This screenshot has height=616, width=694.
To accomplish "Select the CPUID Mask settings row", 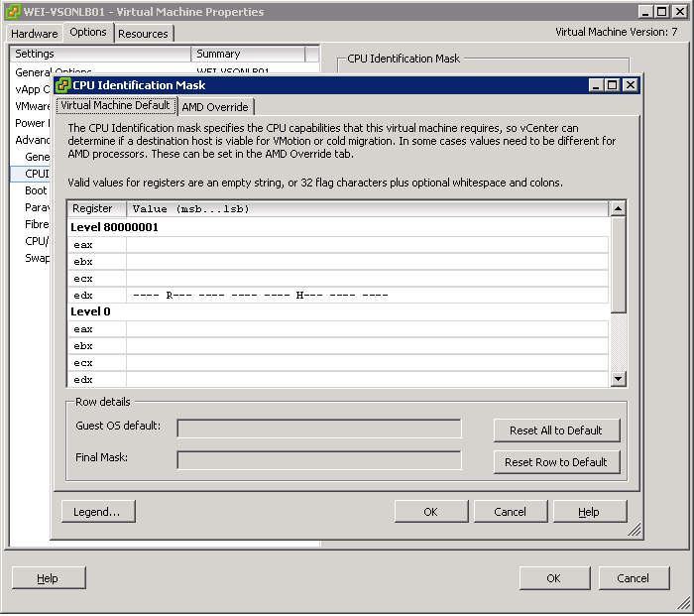I will coord(30,174).
